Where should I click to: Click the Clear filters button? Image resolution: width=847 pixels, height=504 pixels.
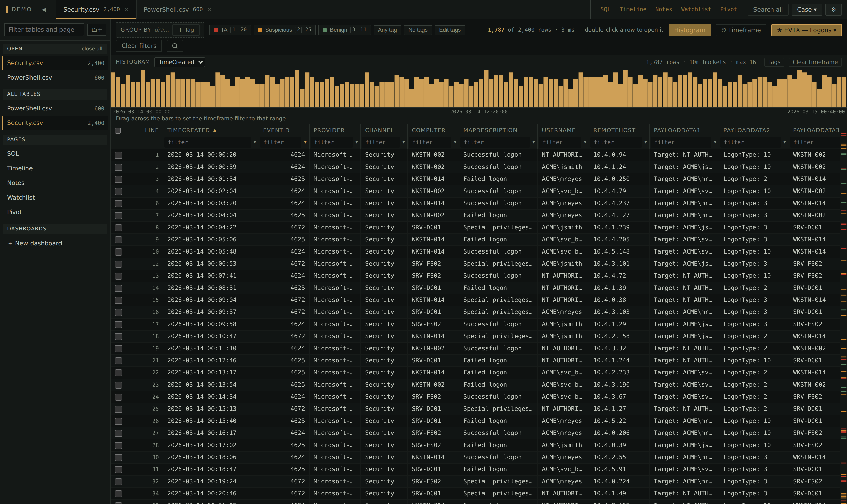139,46
